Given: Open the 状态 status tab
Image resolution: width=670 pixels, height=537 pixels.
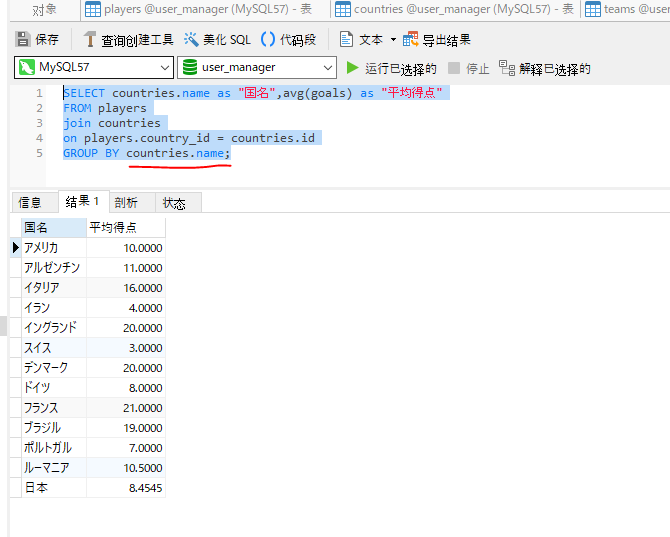Looking at the screenshot, I should (178, 202).
